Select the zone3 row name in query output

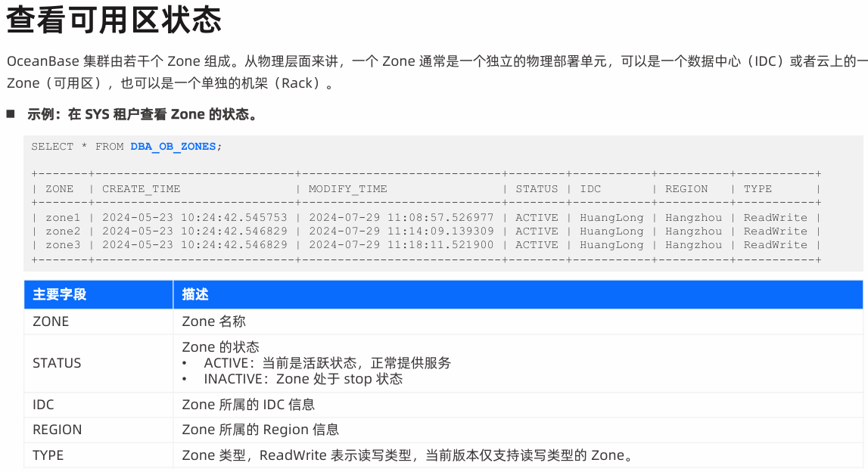(x=63, y=245)
